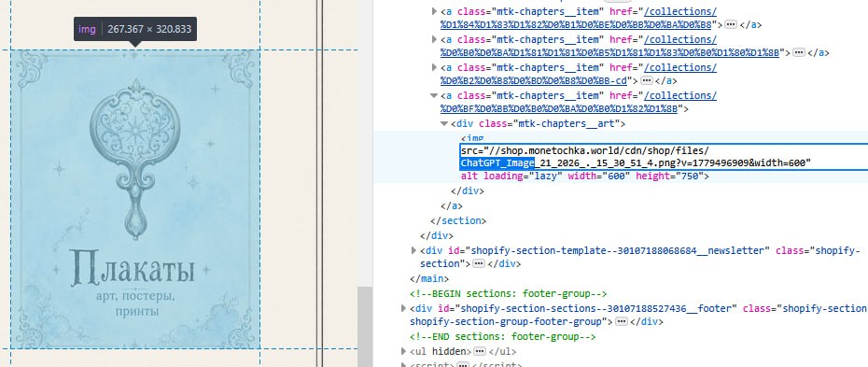
Task: Expand the shopify newsletter section div
Action: click(413, 250)
